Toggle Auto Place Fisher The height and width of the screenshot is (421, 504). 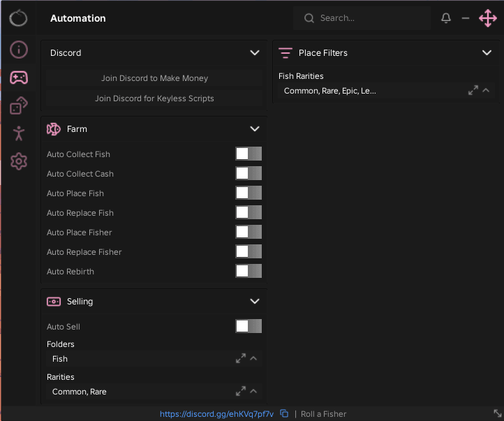point(249,232)
